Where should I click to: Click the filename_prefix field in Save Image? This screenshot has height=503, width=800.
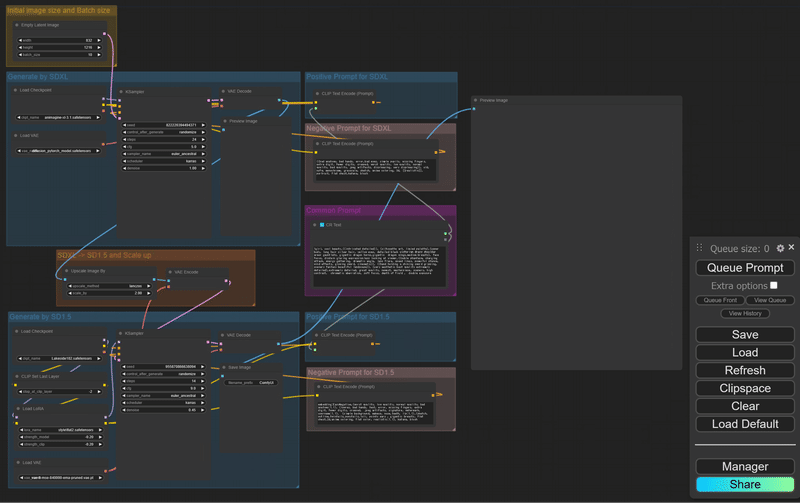click(x=251, y=383)
